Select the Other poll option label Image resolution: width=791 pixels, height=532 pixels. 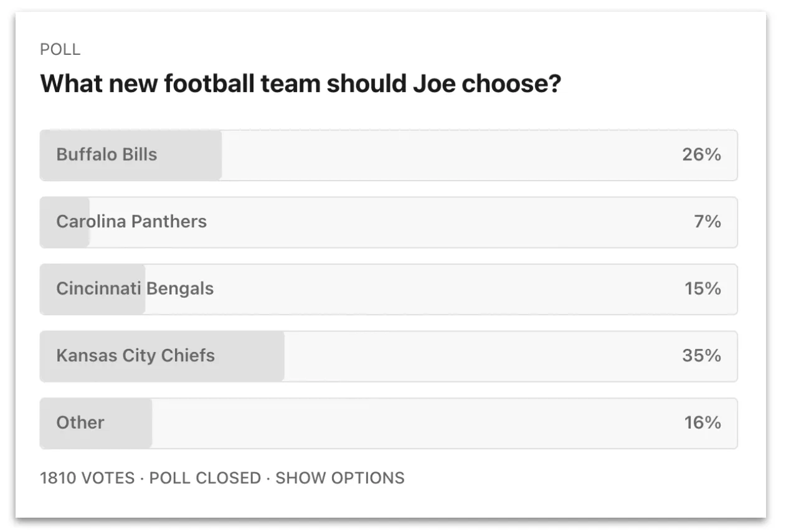tap(80, 422)
